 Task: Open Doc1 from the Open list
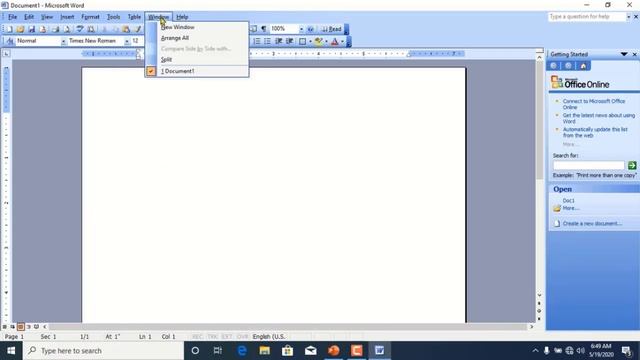pos(568,200)
